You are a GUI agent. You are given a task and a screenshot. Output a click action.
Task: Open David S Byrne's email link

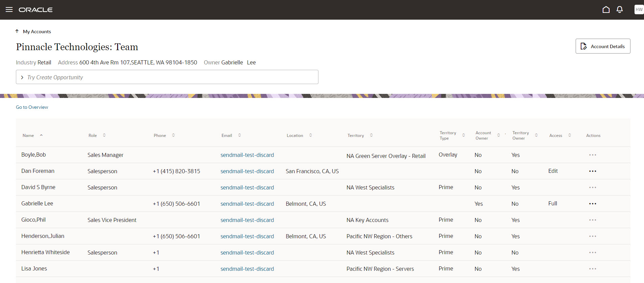coord(247,187)
